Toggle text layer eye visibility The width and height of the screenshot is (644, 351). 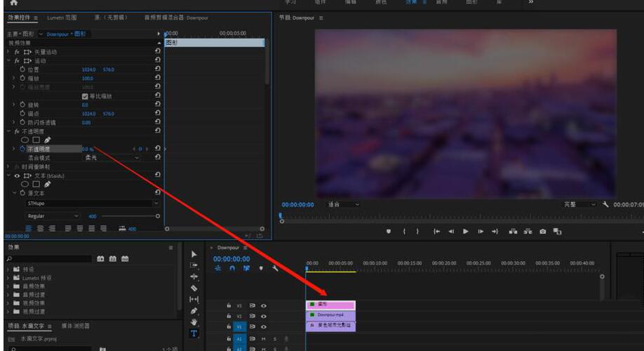click(17, 175)
